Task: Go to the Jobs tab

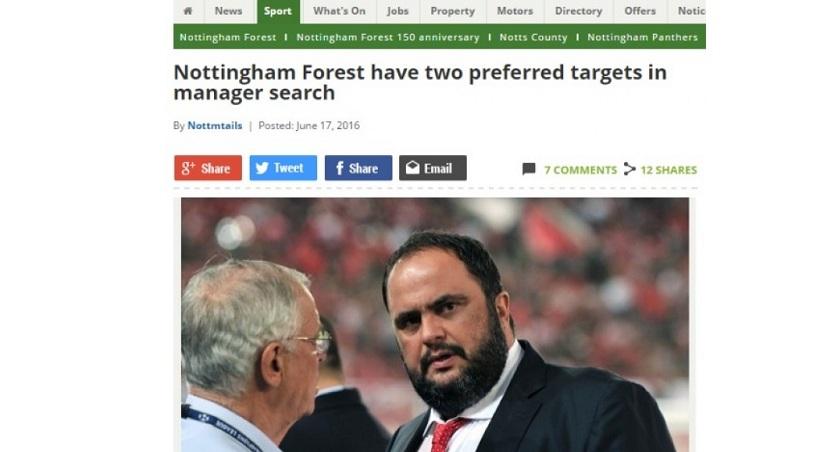Action: tap(398, 11)
